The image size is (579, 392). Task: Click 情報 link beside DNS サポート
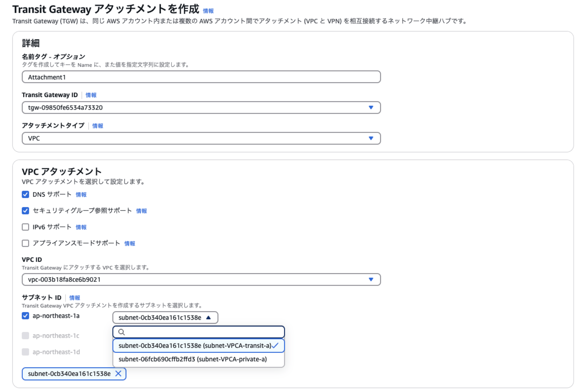tap(81, 195)
